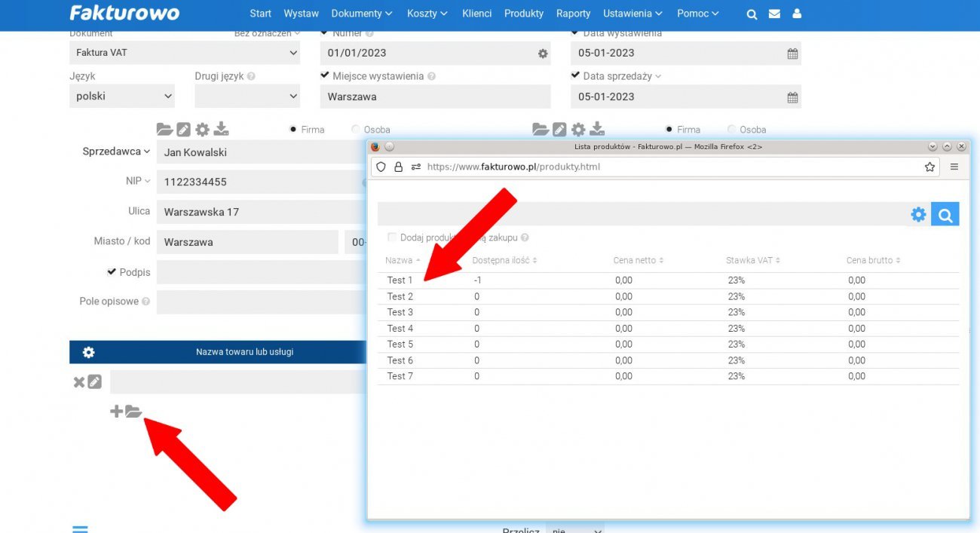Open Ustawienia menu in top navigation
Screen dimensions: 980x533
click(632, 14)
